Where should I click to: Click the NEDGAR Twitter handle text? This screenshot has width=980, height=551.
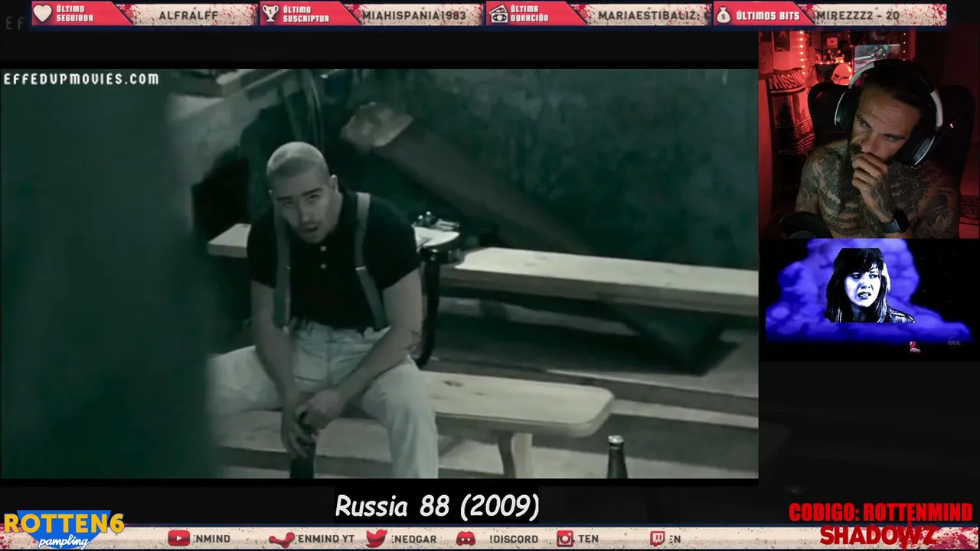click(413, 539)
